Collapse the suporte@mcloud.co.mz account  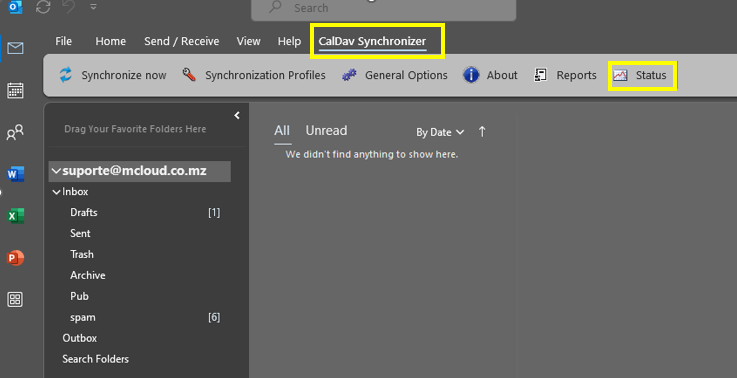click(x=56, y=171)
